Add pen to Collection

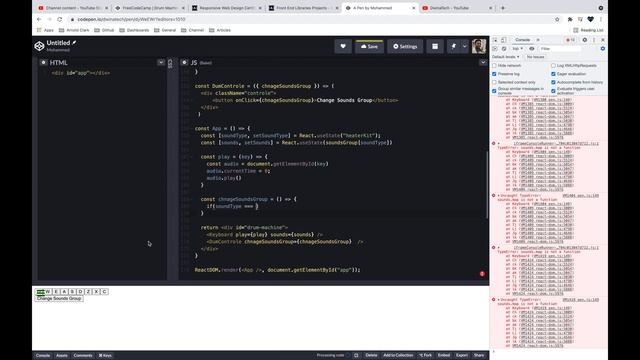pyautogui.click(x=398, y=356)
